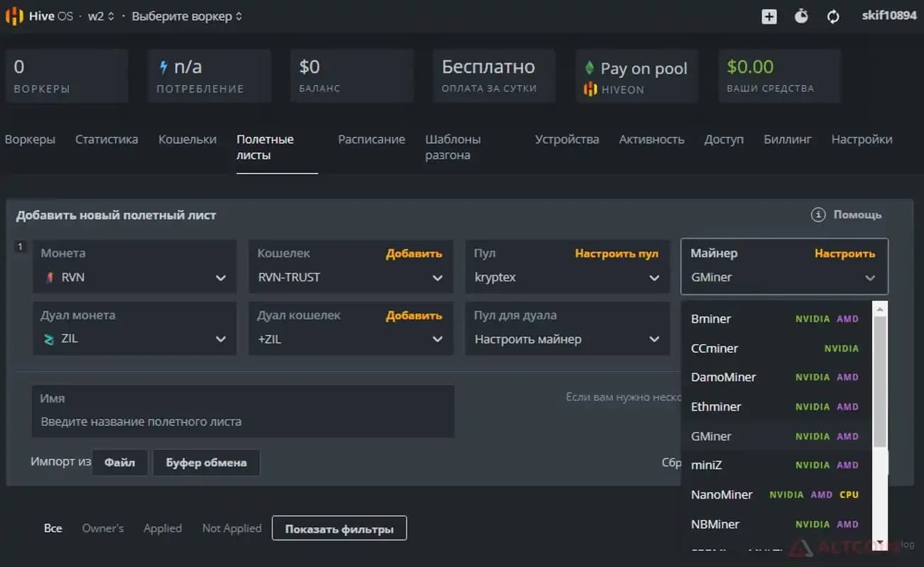
Task: Click the flight sheet Имя input field
Action: [243, 412]
